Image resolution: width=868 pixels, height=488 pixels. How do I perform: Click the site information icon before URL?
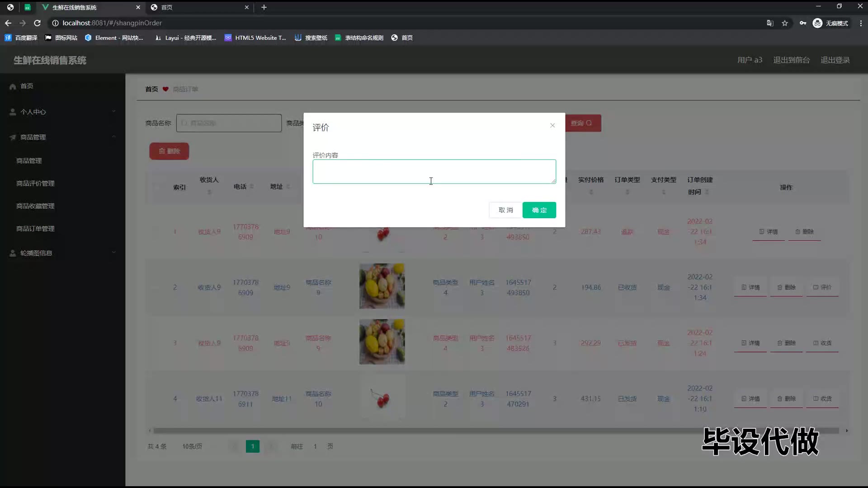[55, 23]
